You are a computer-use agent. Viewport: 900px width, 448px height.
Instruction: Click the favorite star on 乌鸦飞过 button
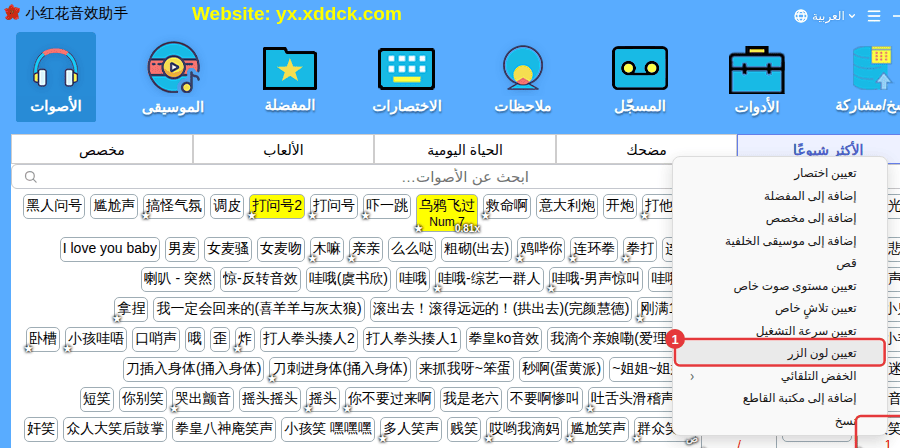click(x=418, y=228)
